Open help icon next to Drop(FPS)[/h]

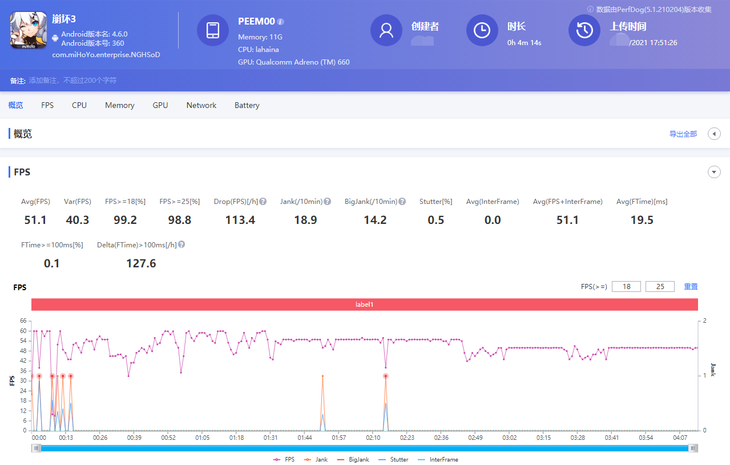coord(262,202)
